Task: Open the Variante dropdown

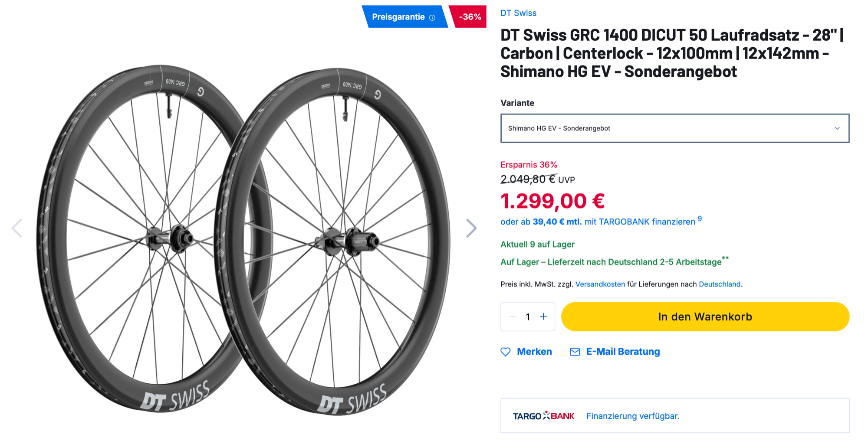Action: [668, 128]
